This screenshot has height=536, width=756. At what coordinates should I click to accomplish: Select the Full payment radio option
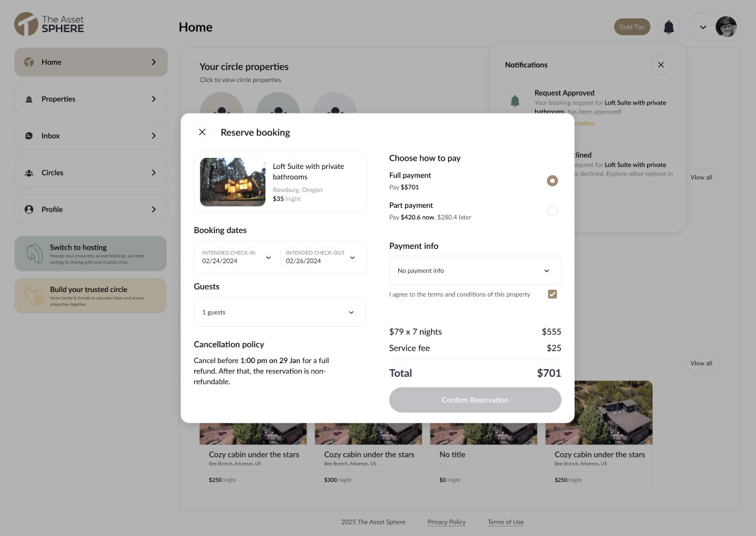(552, 181)
